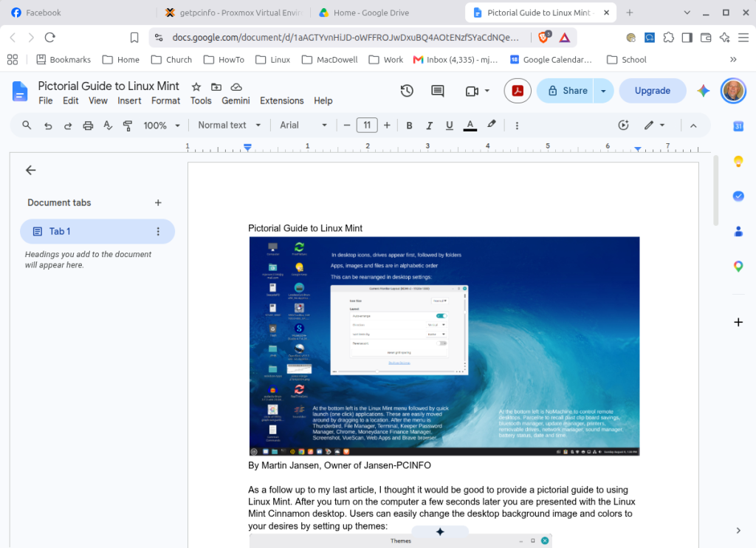Close the document tabs panel back arrow
Viewport: 756px width, 548px height.
tap(30, 170)
